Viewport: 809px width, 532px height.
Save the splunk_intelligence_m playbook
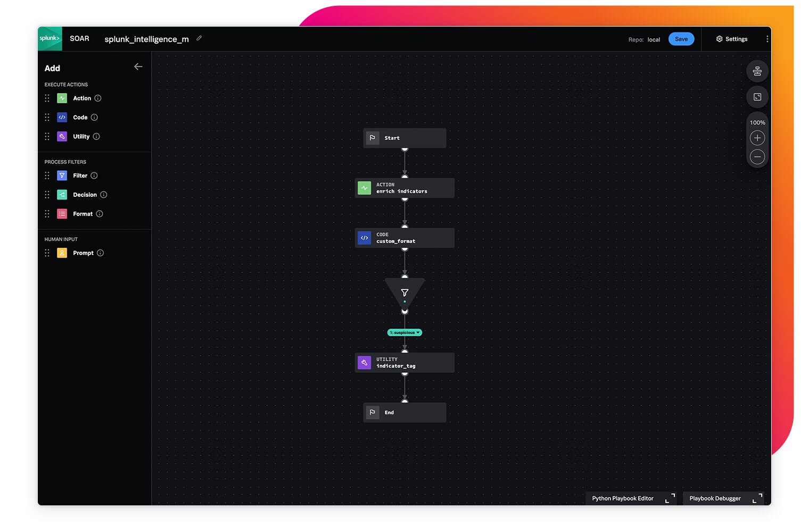click(681, 38)
